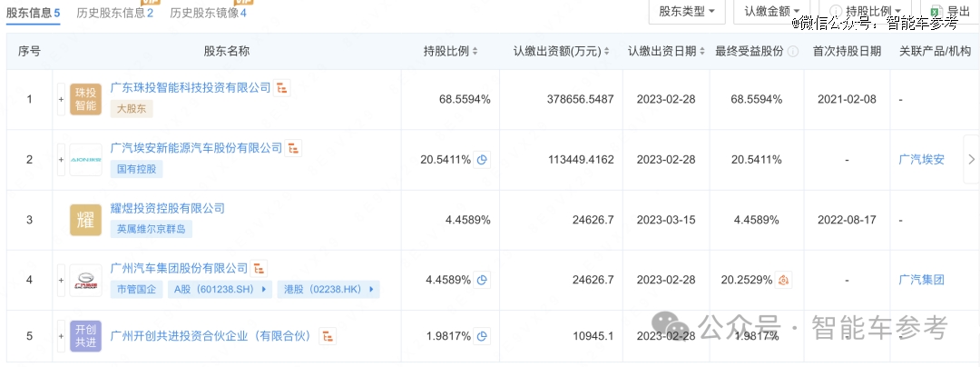Click right chevron to scroll table columns

[971, 159]
